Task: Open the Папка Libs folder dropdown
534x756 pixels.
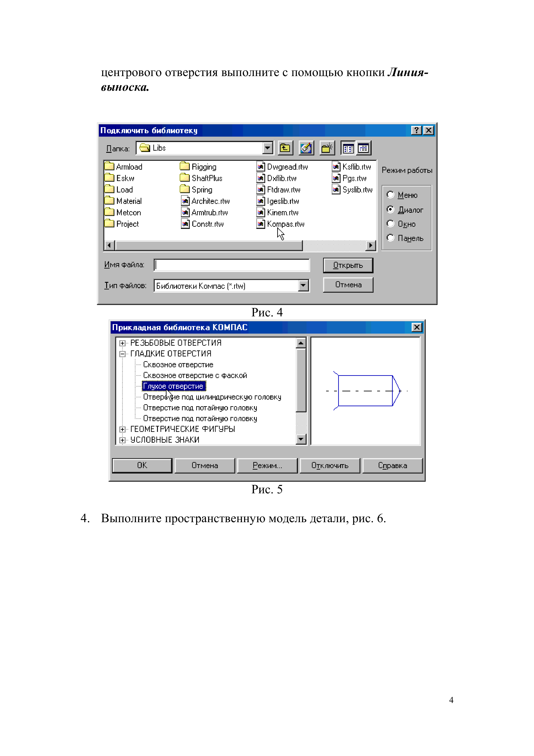Action: (x=268, y=148)
